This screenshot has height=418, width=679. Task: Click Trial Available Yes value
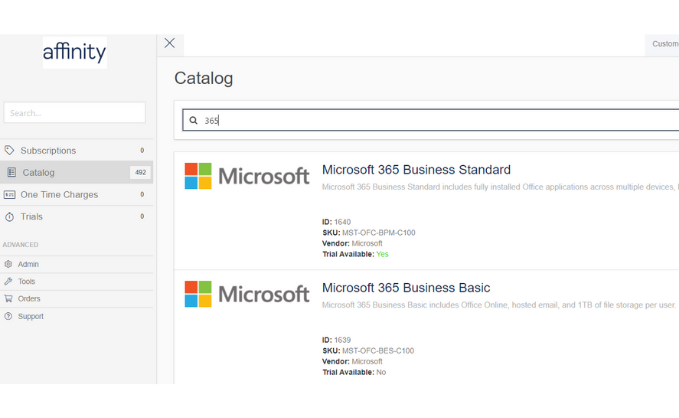click(x=382, y=254)
